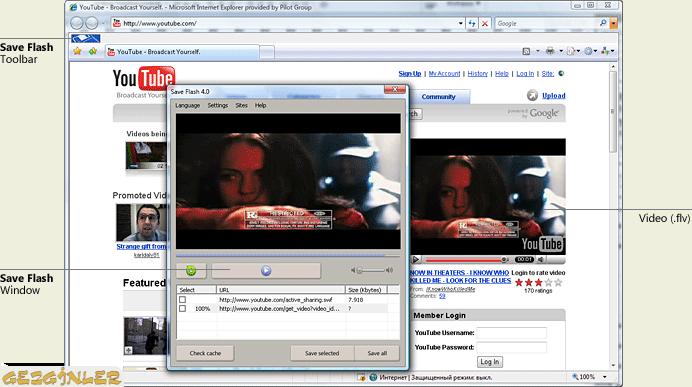Open Language menu in Save Flash
The height and width of the screenshot is (387, 692).
click(188, 105)
